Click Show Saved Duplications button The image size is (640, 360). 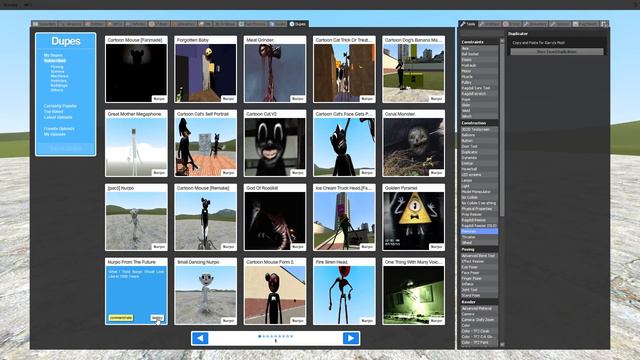(557, 52)
